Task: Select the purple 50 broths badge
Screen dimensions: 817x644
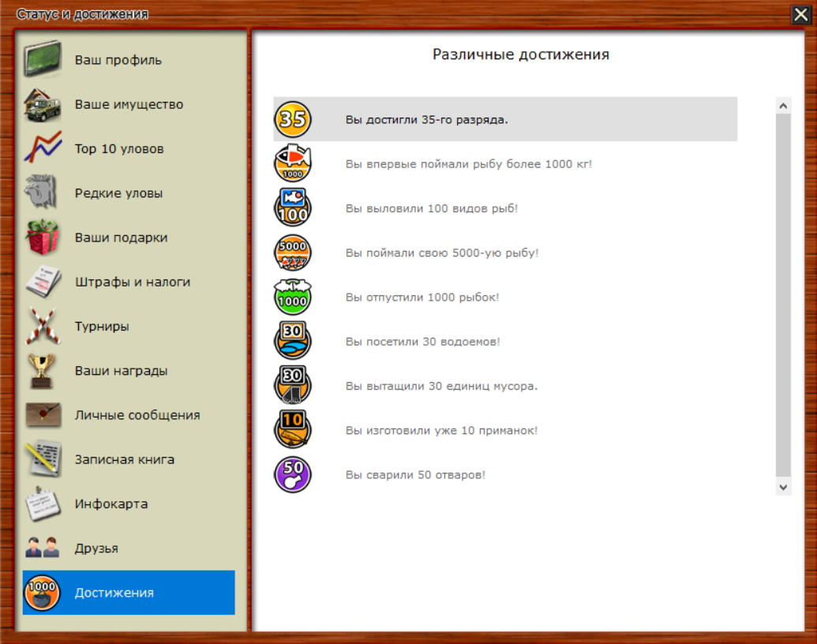Action: (x=293, y=474)
